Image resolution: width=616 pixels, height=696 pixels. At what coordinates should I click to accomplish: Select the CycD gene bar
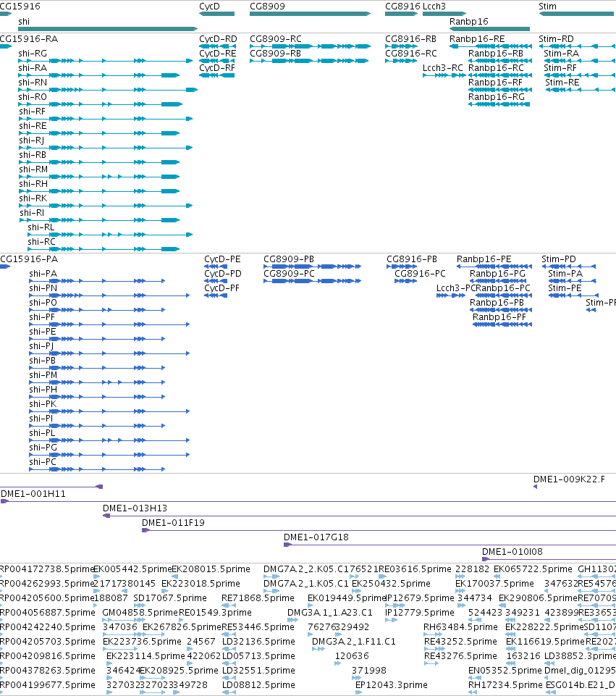[217, 14]
